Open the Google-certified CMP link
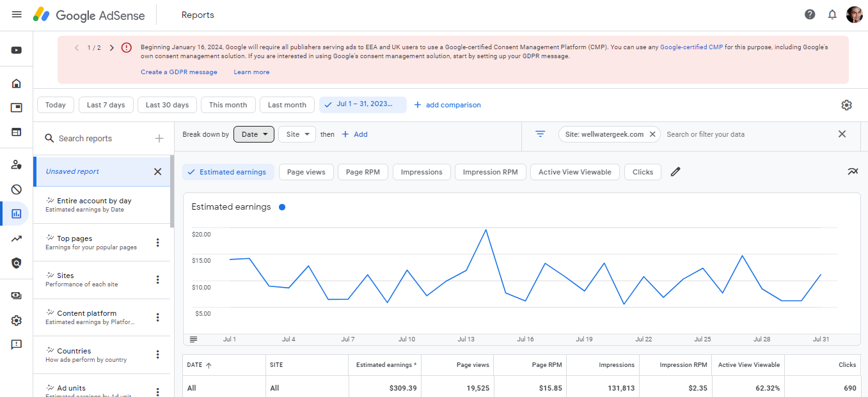868x397 pixels. click(691, 47)
